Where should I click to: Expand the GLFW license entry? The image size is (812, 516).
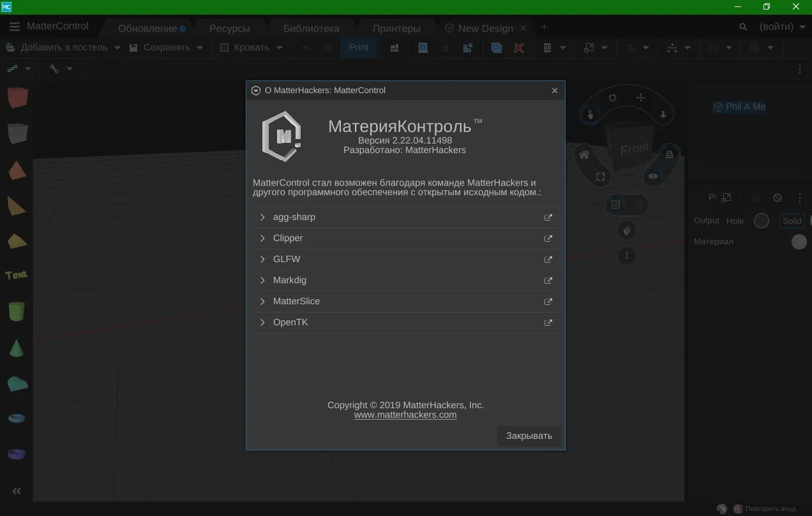point(262,260)
